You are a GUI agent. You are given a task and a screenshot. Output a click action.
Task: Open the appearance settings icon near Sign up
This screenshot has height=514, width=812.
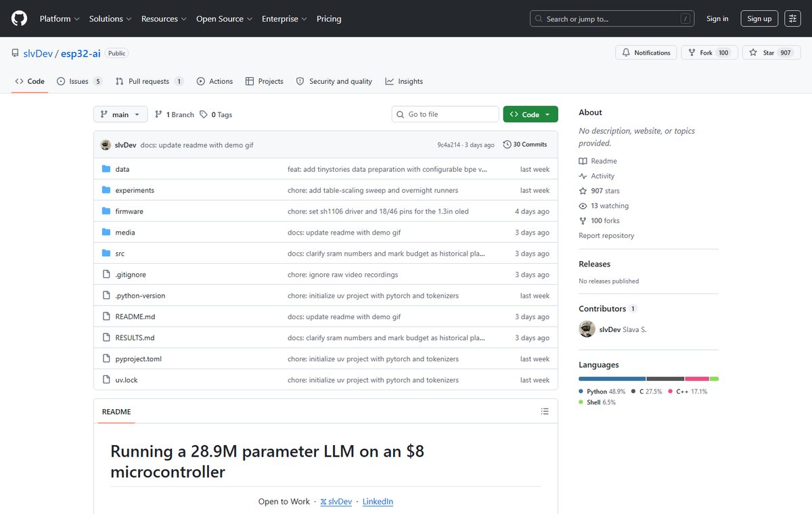click(x=792, y=19)
